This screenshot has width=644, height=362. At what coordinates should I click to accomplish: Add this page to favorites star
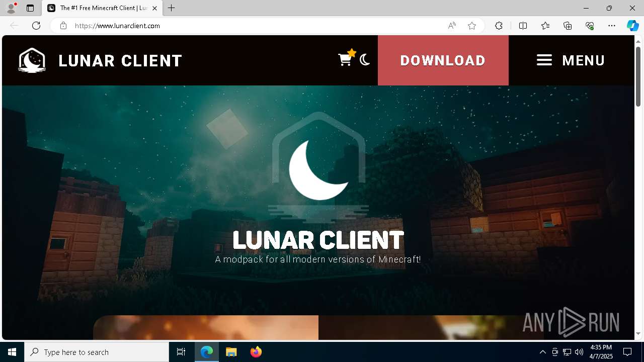pos(471,26)
